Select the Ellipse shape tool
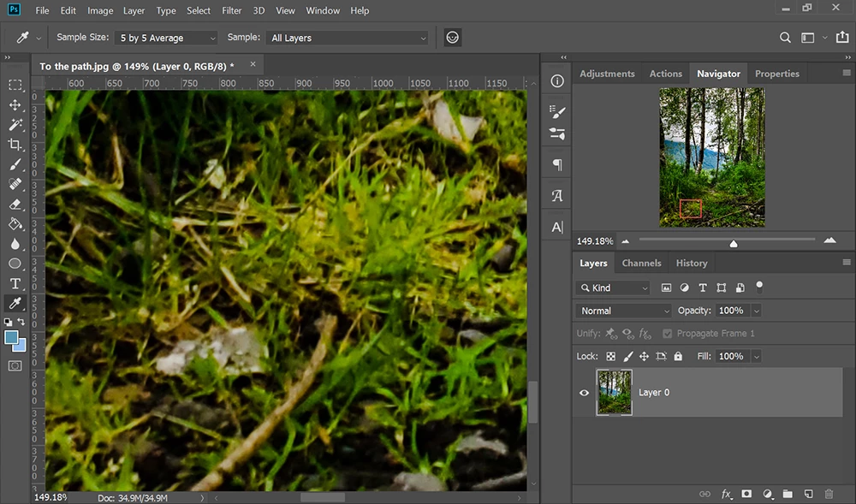Viewport: 856px width, 504px height. click(x=15, y=264)
